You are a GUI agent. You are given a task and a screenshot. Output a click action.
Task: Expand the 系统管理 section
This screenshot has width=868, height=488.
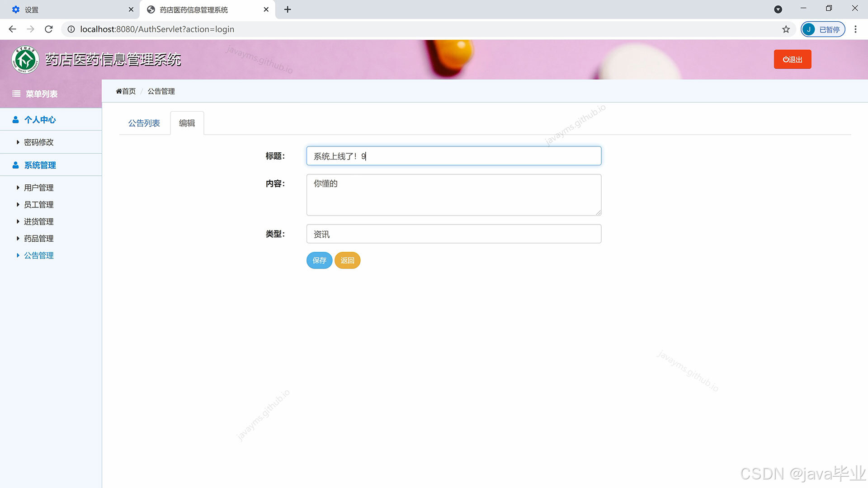tap(51, 165)
